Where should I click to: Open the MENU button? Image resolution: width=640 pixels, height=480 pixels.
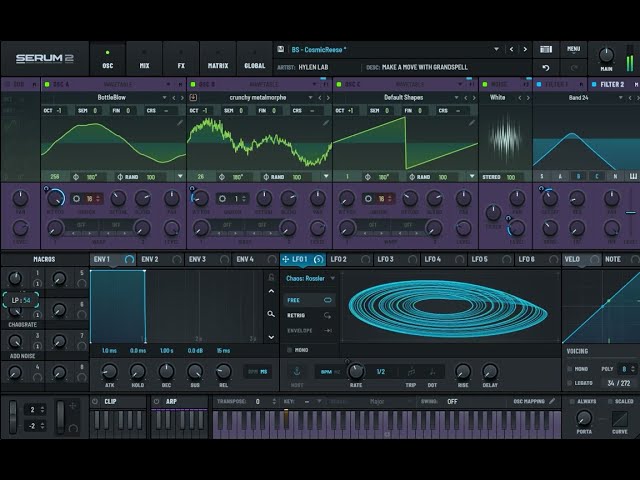tap(573, 49)
